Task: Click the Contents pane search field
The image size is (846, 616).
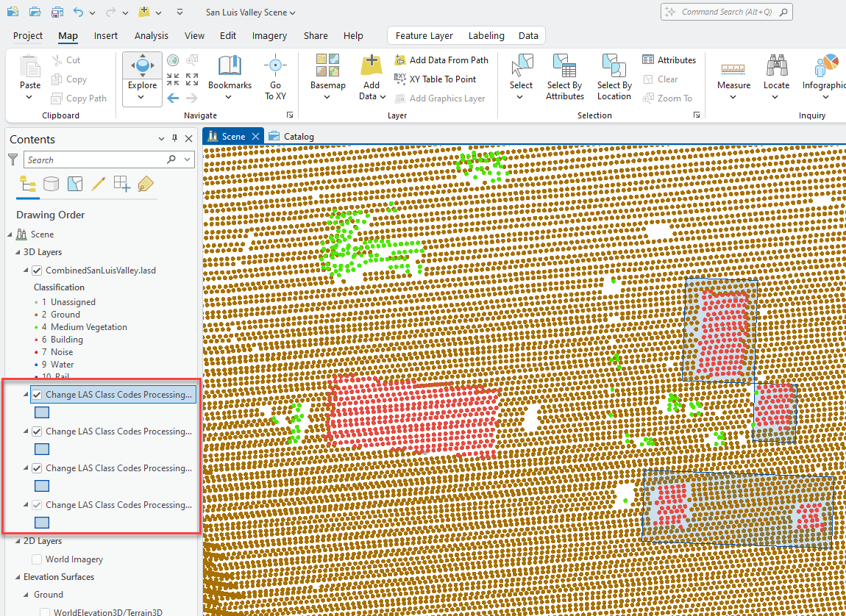Action: [96, 160]
